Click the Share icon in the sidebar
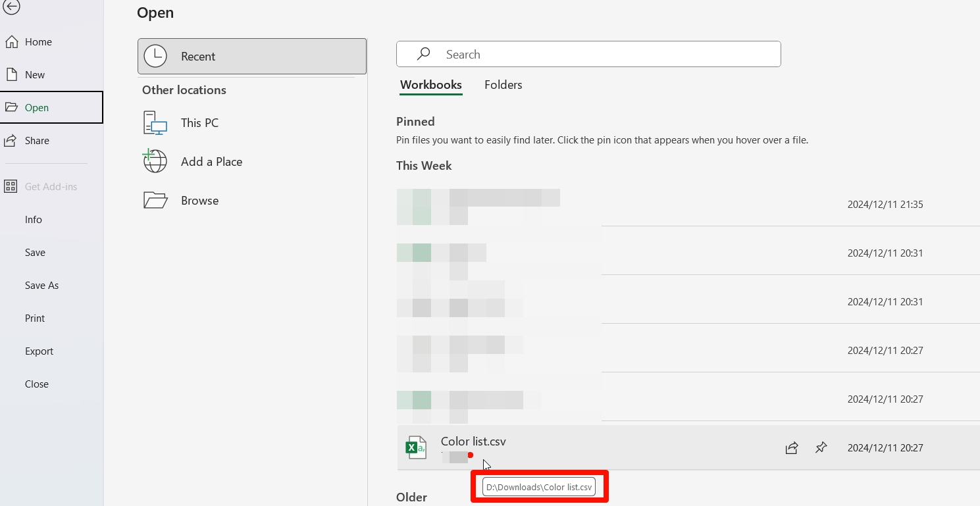980x506 pixels. point(11,141)
